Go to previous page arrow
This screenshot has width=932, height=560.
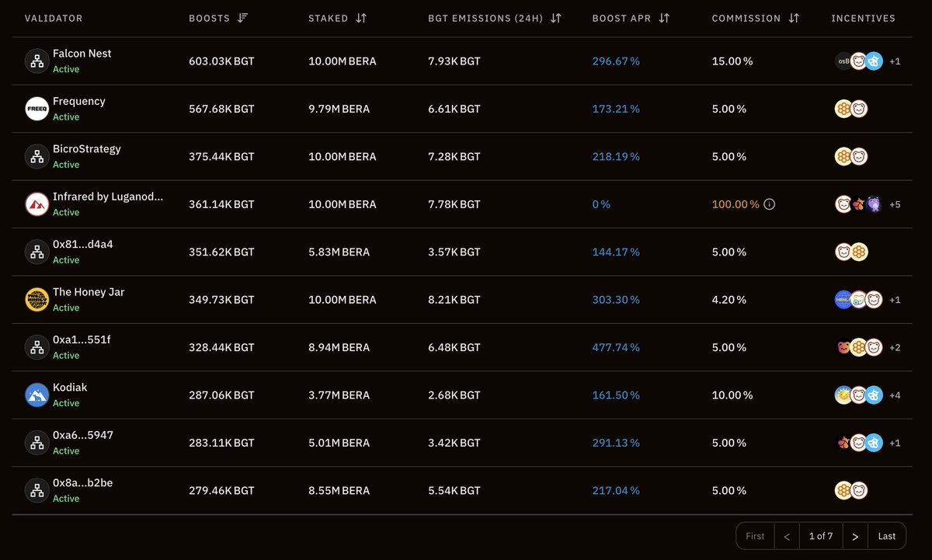[x=787, y=536]
